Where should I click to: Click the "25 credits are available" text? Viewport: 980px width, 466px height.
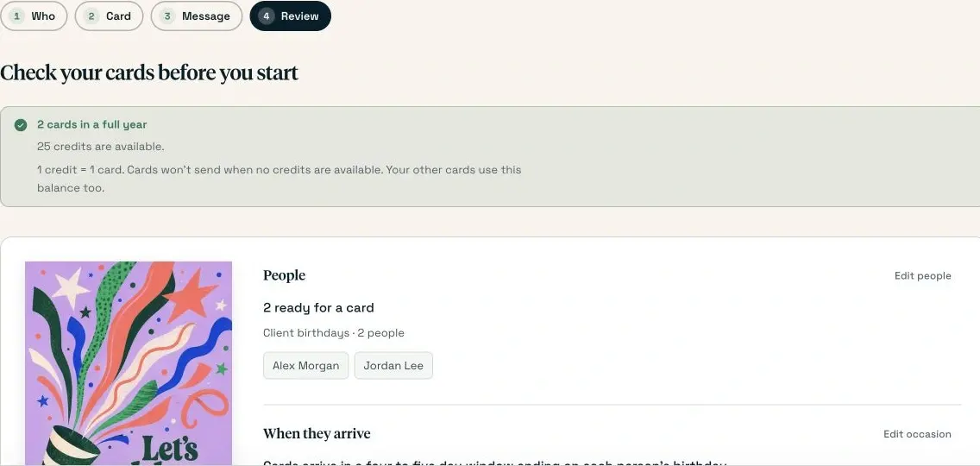(x=101, y=147)
